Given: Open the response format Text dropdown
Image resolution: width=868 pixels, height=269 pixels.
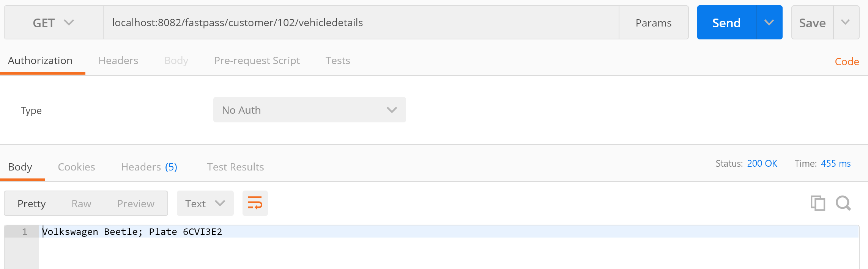Looking at the screenshot, I should (x=205, y=203).
